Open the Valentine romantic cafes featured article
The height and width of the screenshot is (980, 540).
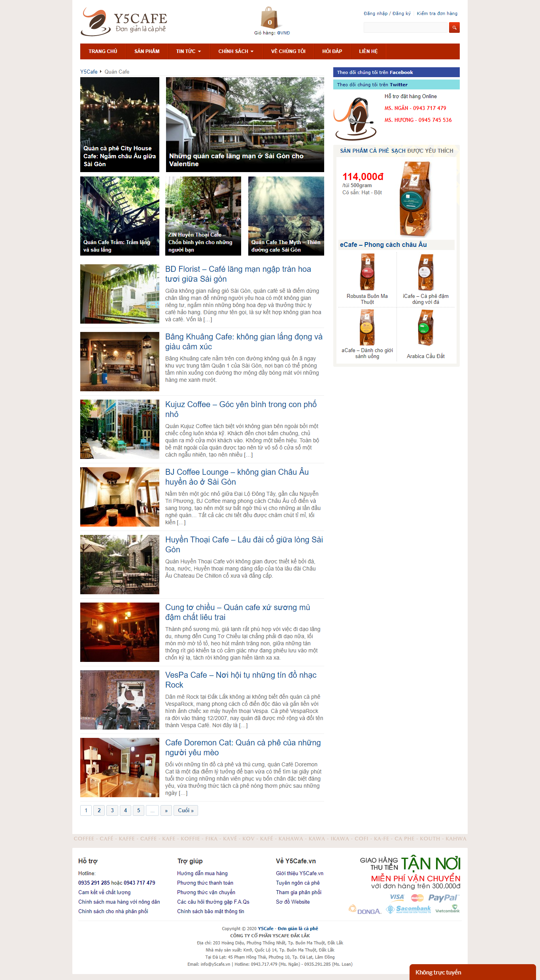(x=245, y=125)
